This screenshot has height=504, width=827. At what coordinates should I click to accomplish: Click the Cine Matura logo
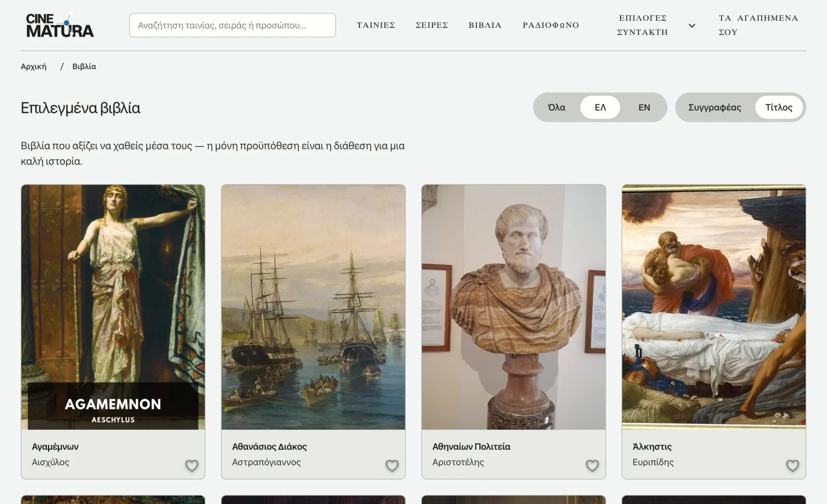click(x=60, y=25)
